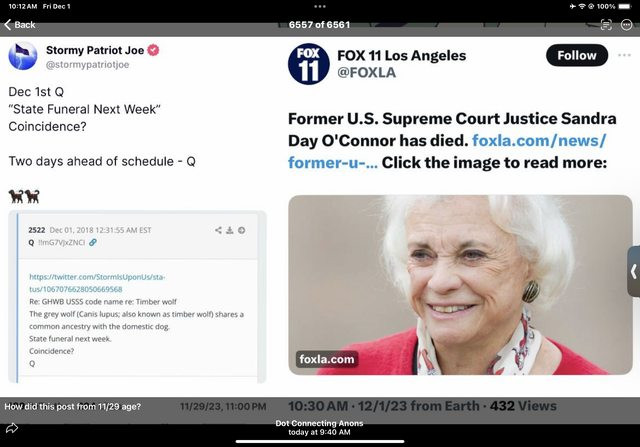Click the verified badge beside Stormy Patriot Joe
Viewport: 640px width, 447px height.
(153, 50)
